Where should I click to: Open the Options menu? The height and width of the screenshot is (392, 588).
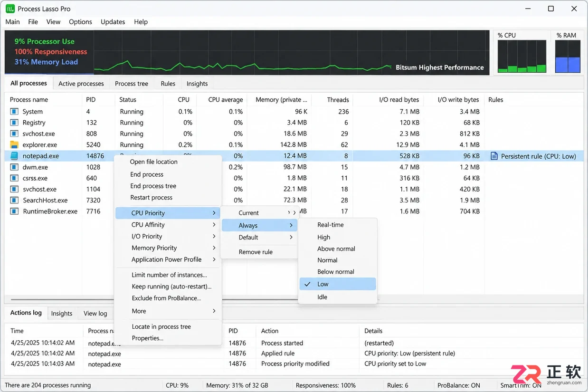click(x=80, y=22)
